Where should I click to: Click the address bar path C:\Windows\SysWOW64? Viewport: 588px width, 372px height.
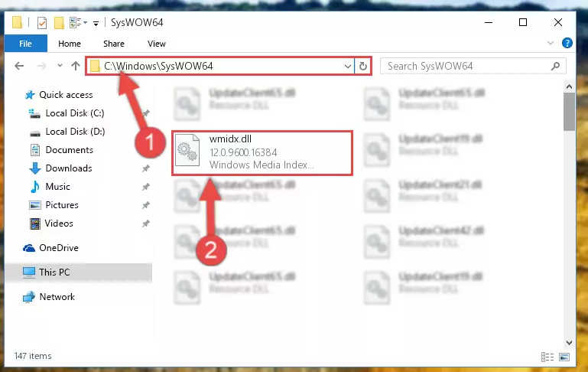[x=158, y=66]
